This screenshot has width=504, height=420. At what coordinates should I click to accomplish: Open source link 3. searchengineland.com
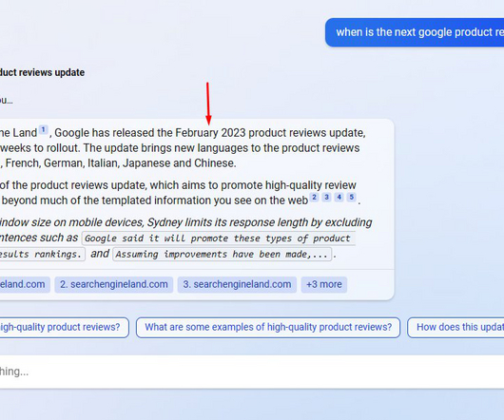point(237,284)
